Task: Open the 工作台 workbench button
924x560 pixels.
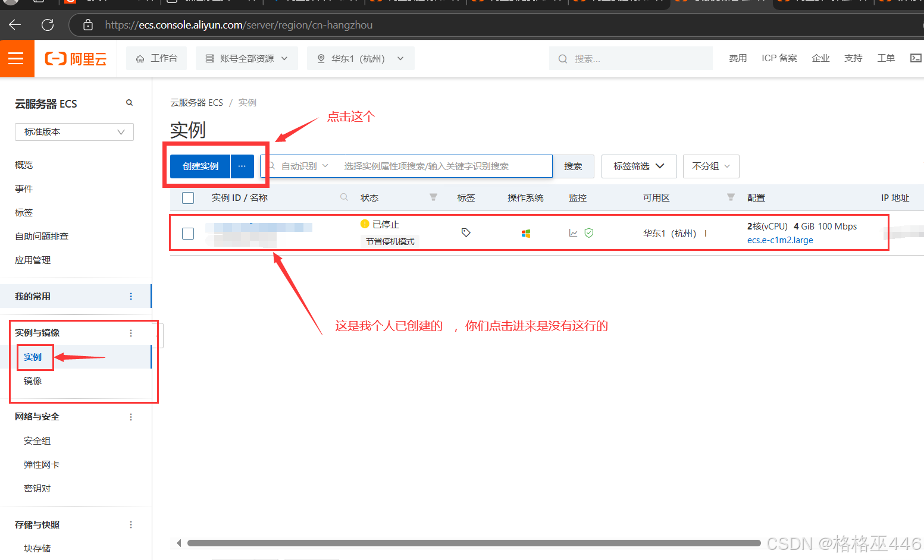Action: coord(156,58)
